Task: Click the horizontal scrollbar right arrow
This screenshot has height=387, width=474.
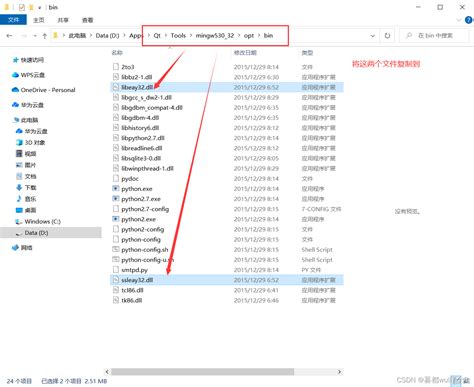Action: 339,372
